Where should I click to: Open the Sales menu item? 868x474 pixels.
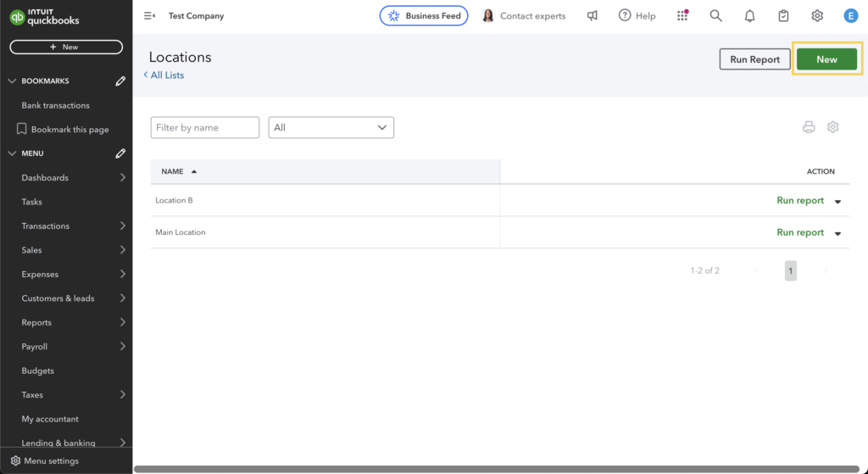tap(31, 250)
